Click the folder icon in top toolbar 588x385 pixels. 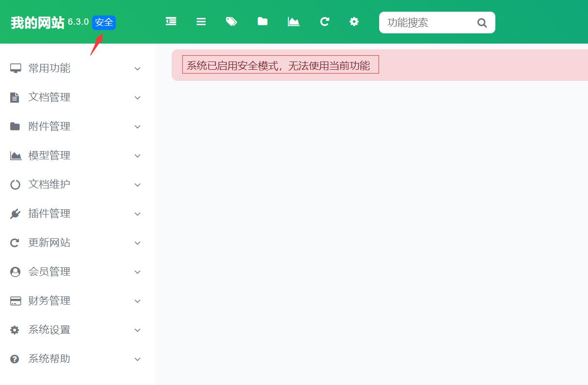point(263,22)
